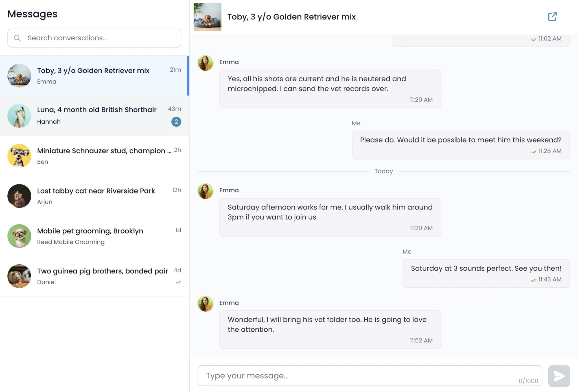This screenshot has width=578, height=392.
Task: Click the guinea pigs avatar thumbnail
Action: click(19, 276)
